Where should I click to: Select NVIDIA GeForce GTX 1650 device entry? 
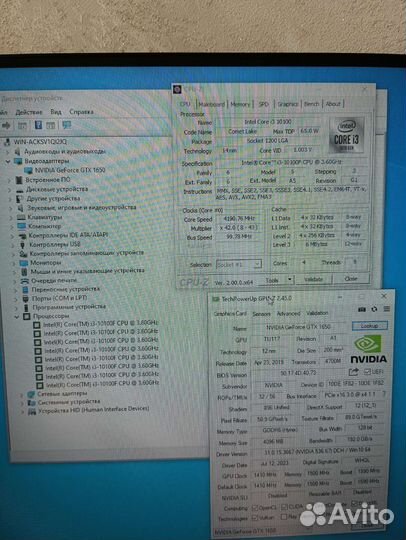pos(70,170)
